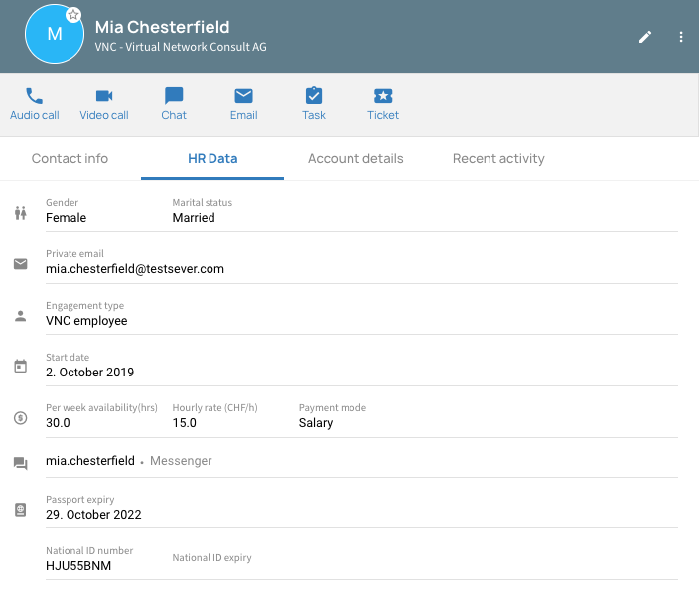Click the empty National ID expiry field
Screen dimensions: 700x599
(x=212, y=558)
